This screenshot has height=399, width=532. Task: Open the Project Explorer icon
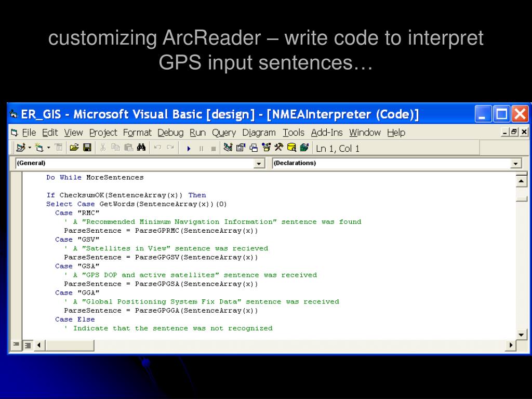point(228,147)
